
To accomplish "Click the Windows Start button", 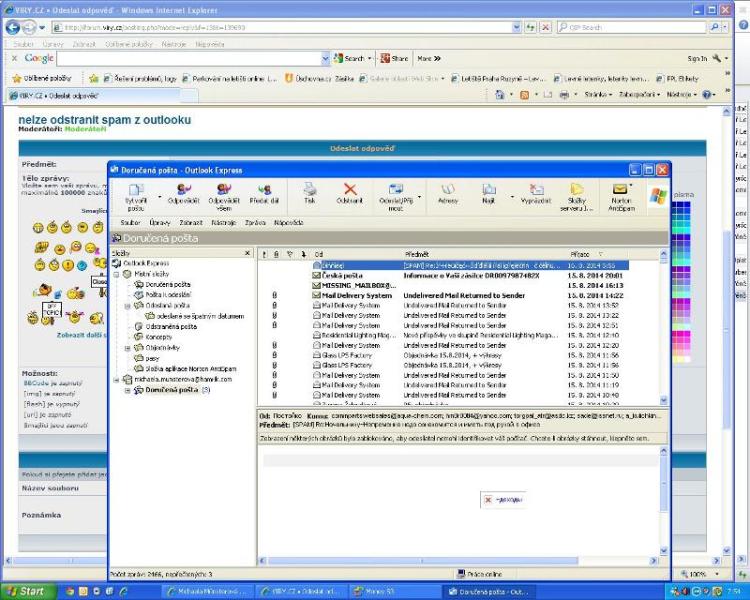I will (x=26, y=591).
